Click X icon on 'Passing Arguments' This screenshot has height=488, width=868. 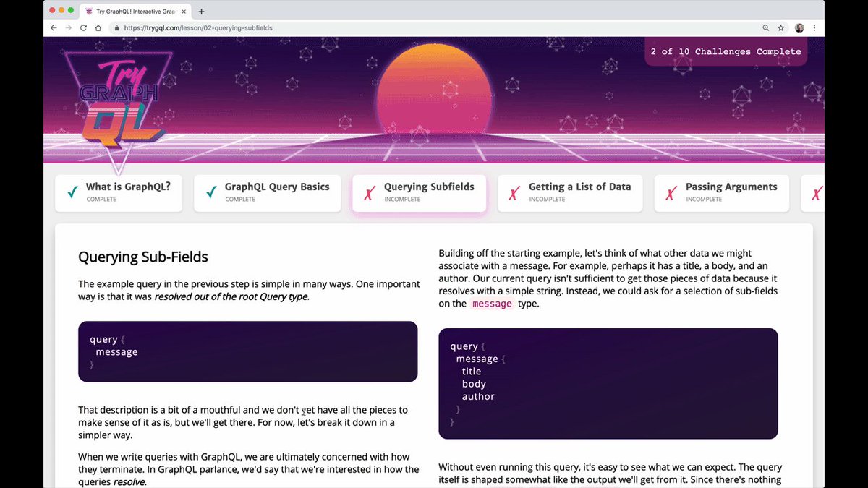pos(671,193)
